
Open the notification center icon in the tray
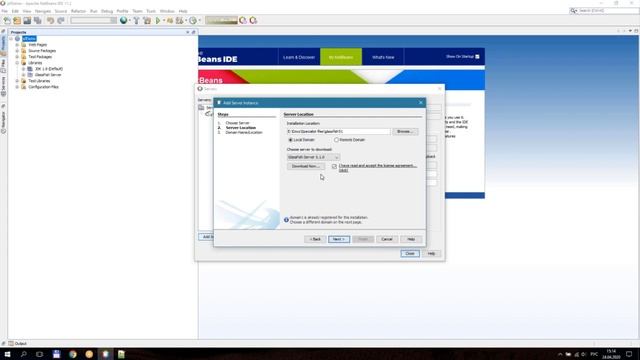(629, 354)
